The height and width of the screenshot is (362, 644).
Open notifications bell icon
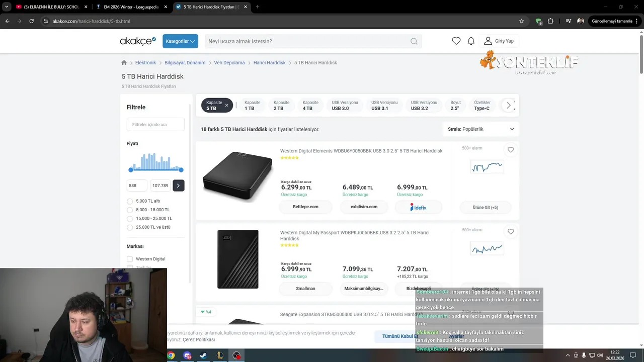coord(471,41)
